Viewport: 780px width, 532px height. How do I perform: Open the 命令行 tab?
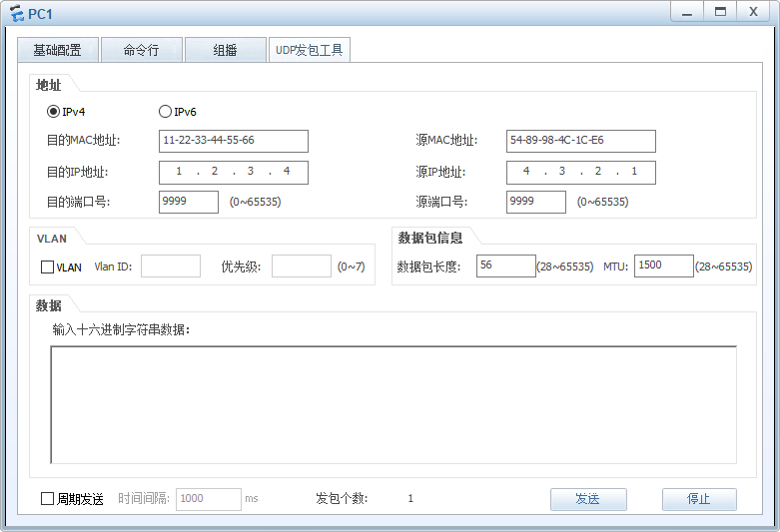141,50
